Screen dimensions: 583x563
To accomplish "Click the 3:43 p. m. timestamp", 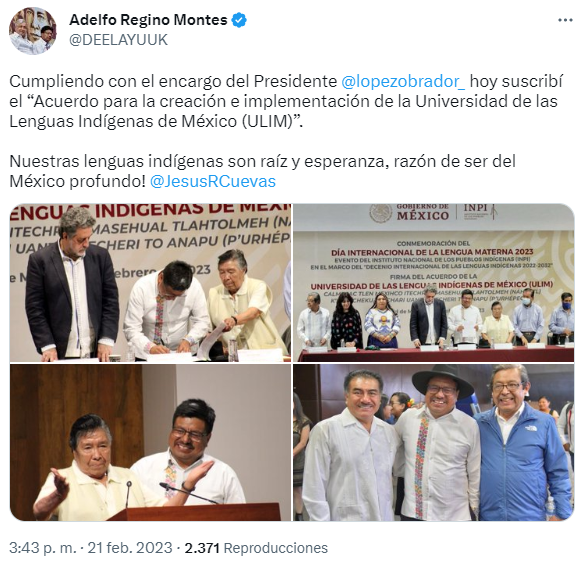I will tap(43, 548).
